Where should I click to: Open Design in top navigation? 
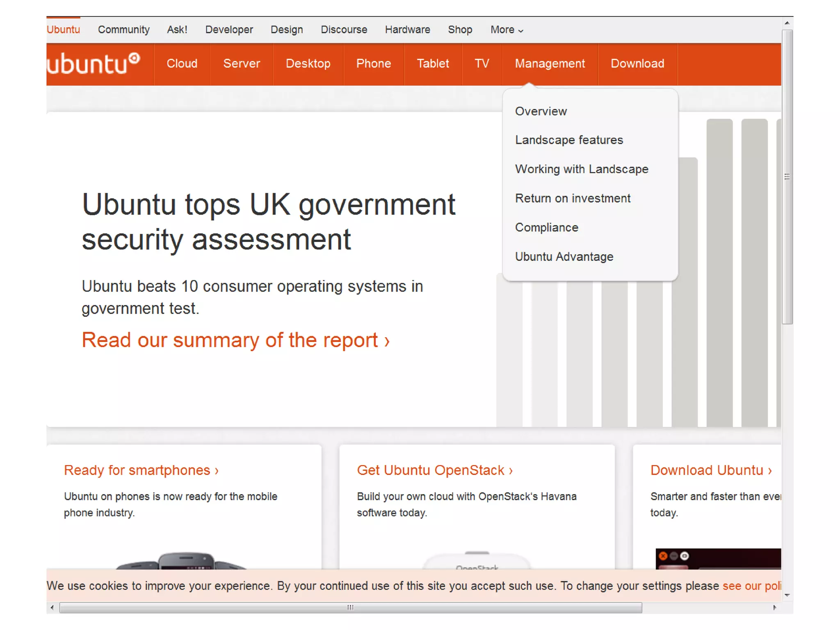tap(287, 30)
